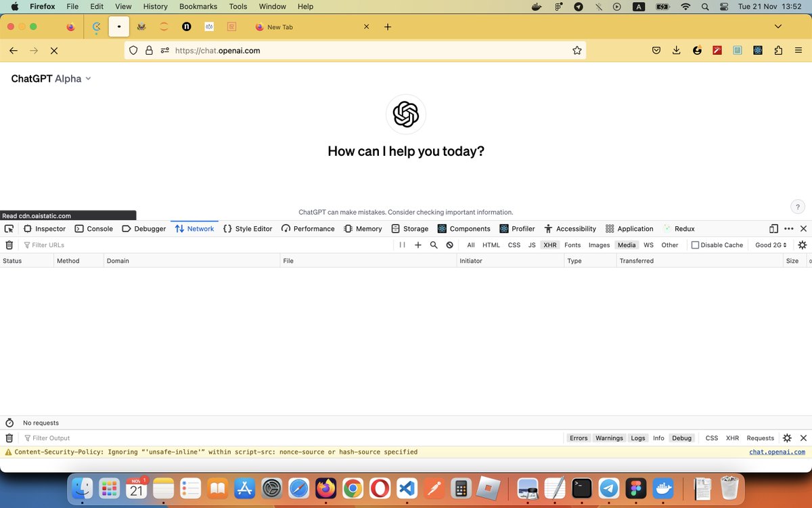Open the Accessibility panel
The height and width of the screenshot is (508, 812).
click(570, 229)
